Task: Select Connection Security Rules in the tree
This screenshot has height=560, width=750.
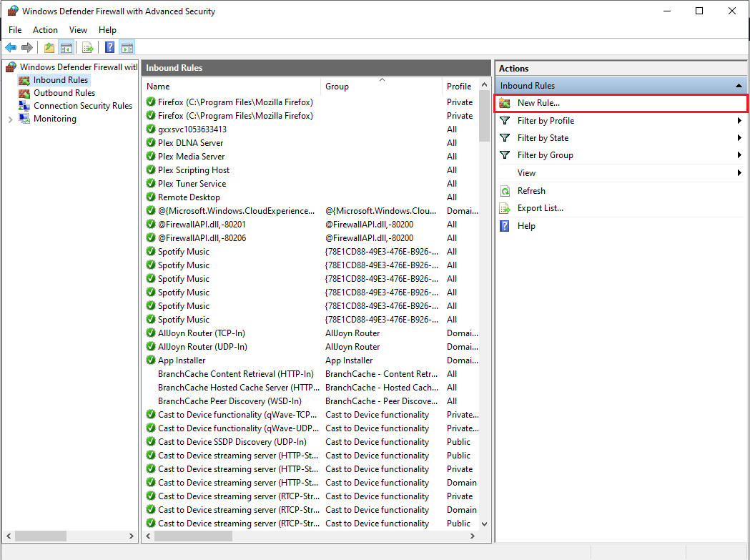Action: (83, 106)
